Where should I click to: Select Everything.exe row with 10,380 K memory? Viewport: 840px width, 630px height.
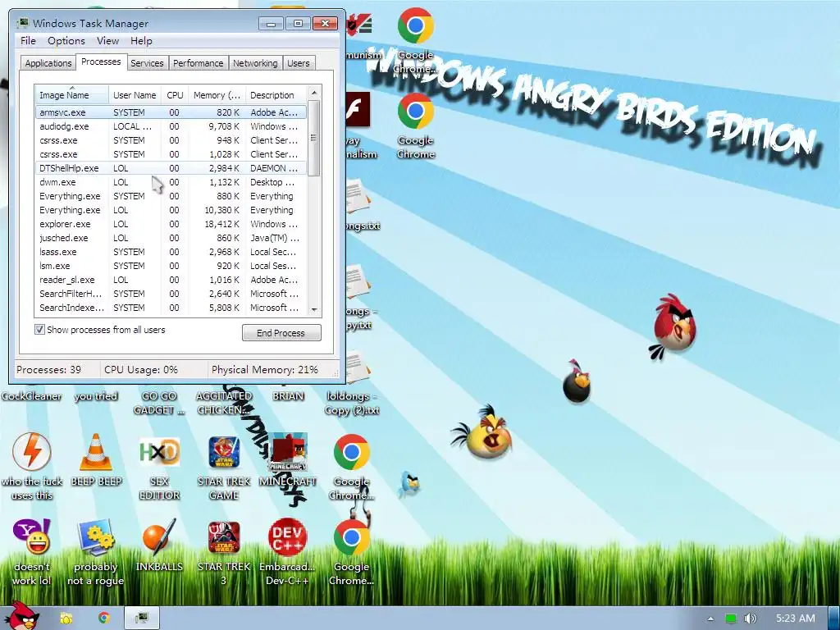tap(171, 210)
